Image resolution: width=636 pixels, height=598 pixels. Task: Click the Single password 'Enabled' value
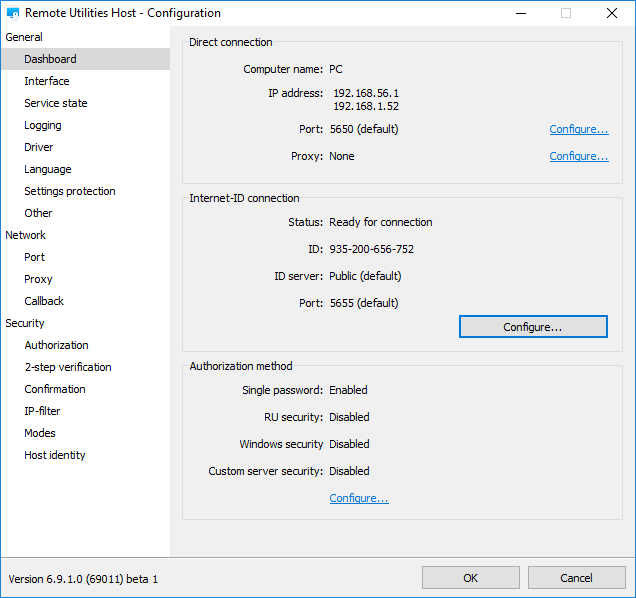348,390
